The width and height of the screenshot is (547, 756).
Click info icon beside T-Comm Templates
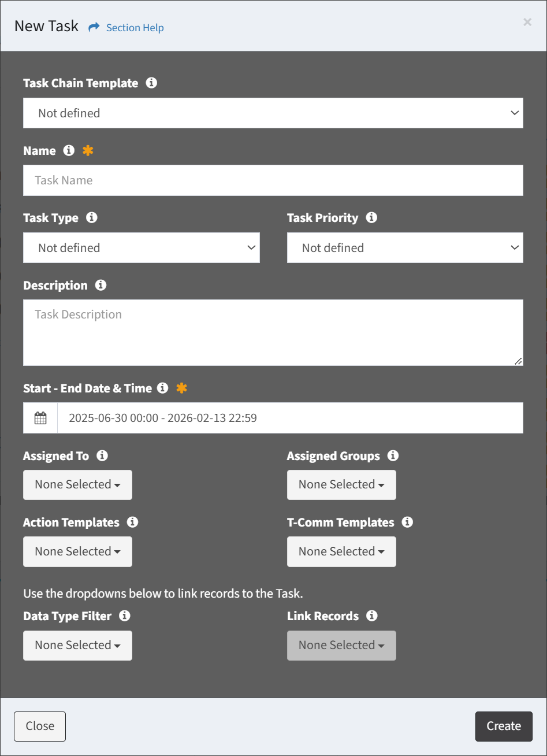(407, 522)
